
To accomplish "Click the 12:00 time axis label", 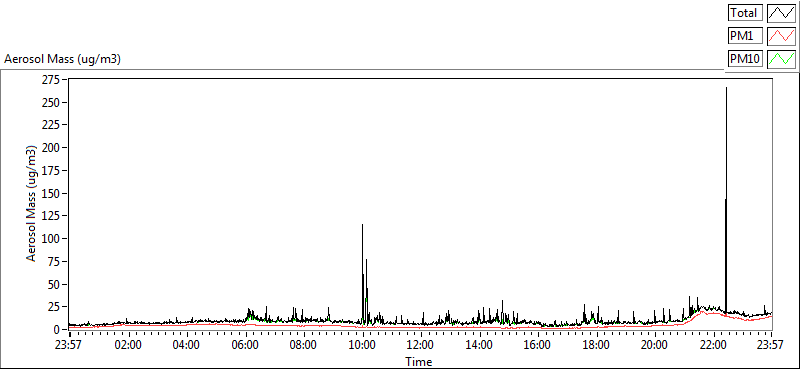I will [421, 344].
